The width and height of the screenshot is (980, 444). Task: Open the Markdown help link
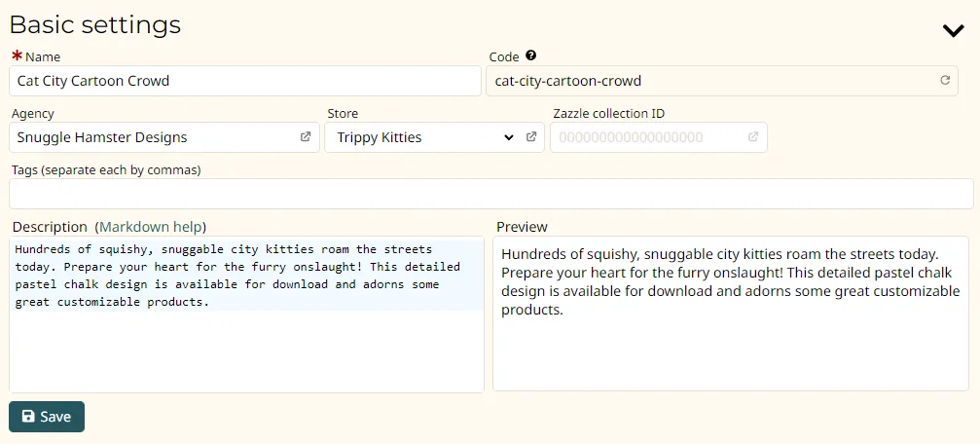[x=151, y=227]
